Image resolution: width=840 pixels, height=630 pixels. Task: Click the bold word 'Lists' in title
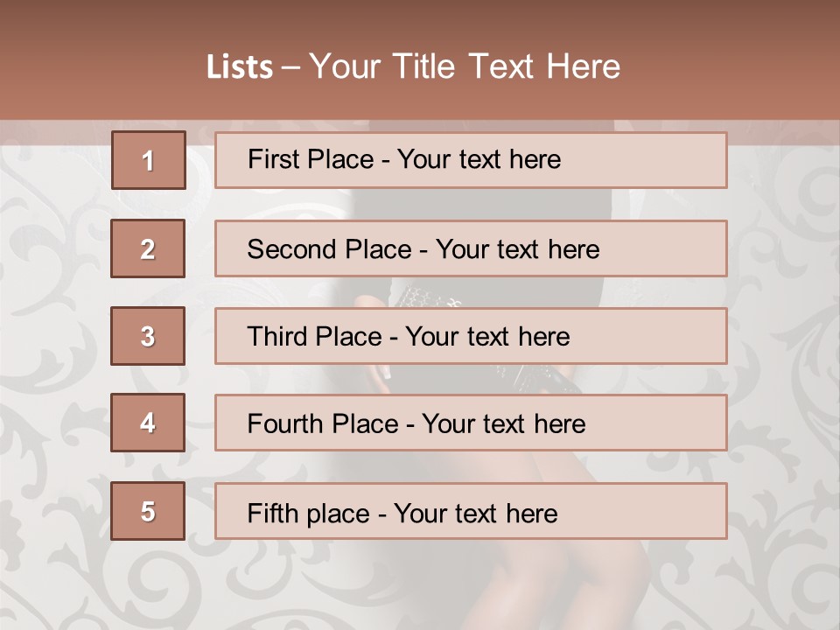[x=239, y=67]
